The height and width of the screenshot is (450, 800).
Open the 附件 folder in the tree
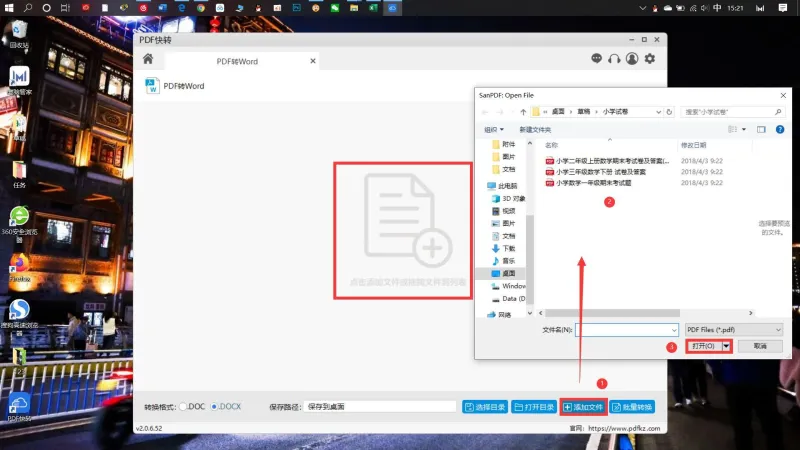504,144
